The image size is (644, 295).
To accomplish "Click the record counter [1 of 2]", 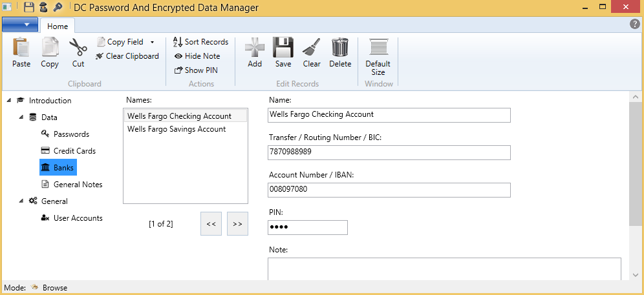I will (x=161, y=224).
